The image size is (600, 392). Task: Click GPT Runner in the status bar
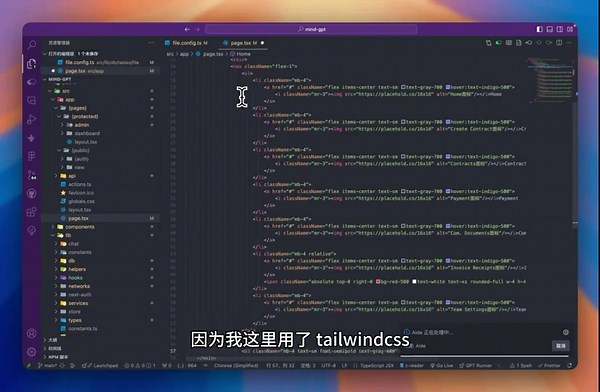(x=476, y=366)
